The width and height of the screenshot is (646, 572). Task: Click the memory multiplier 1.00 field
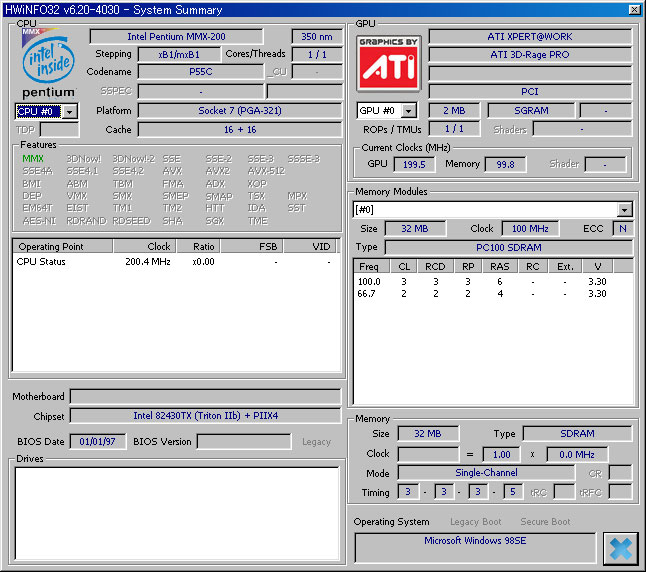coord(501,455)
